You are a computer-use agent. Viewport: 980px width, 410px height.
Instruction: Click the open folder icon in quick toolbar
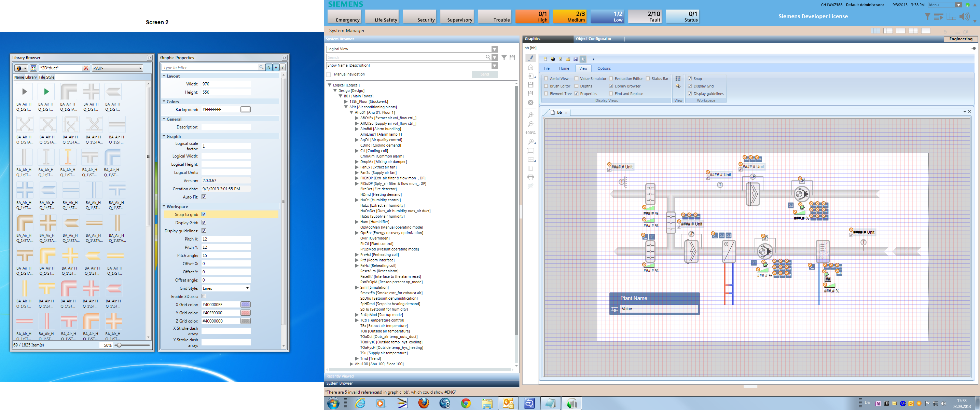[x=568, y=59]
